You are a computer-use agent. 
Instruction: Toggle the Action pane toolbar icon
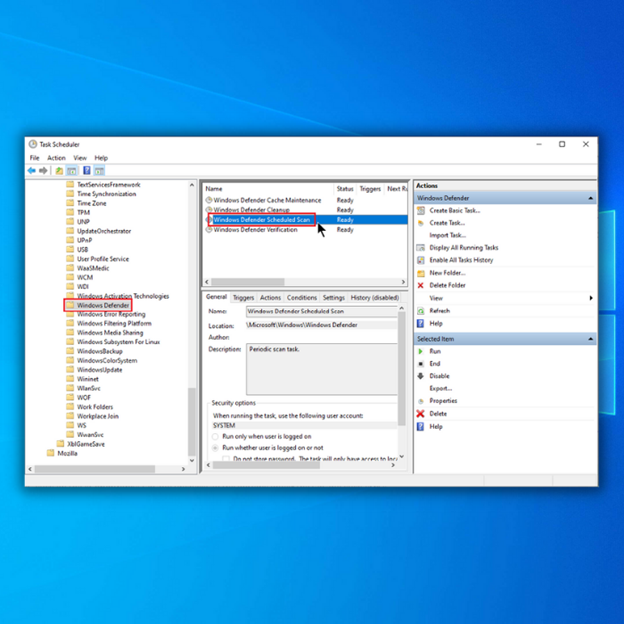pyautogui.click(x=99, y=171)
